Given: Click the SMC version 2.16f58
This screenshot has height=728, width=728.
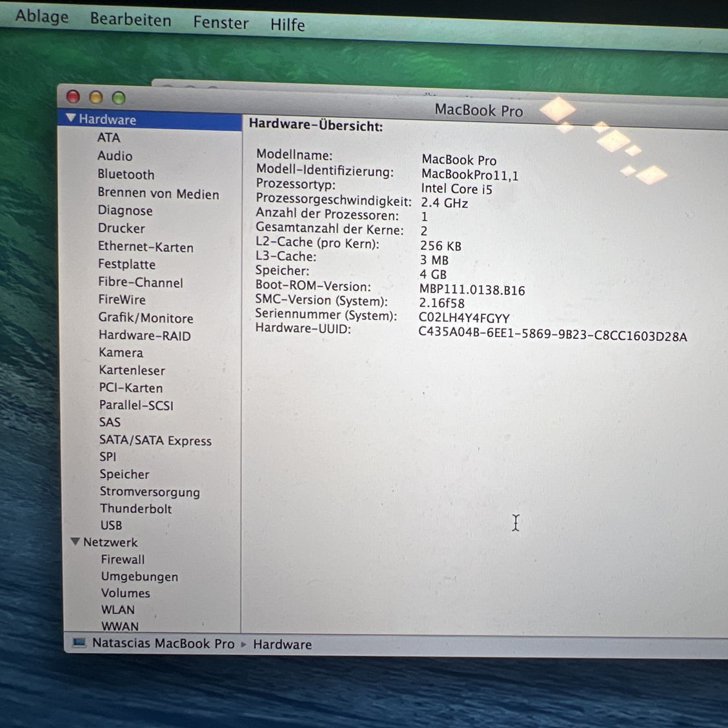Looking at the screenshot, I should tap(441, 303).
